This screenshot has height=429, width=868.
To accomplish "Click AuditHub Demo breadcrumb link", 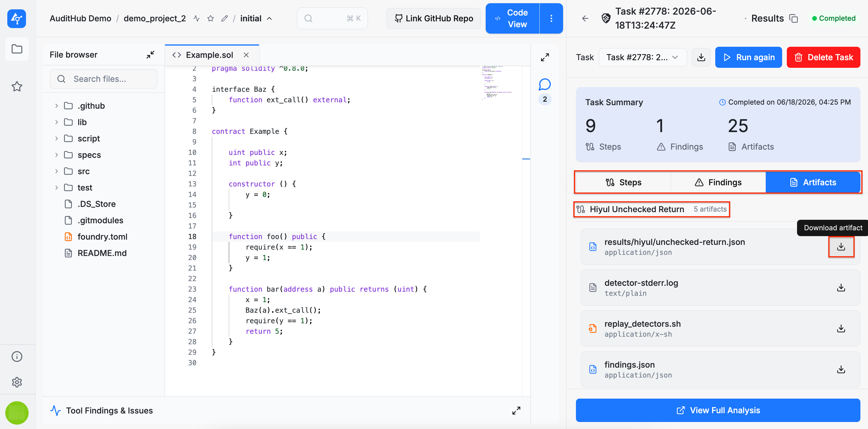I will [x=80, y=18].
